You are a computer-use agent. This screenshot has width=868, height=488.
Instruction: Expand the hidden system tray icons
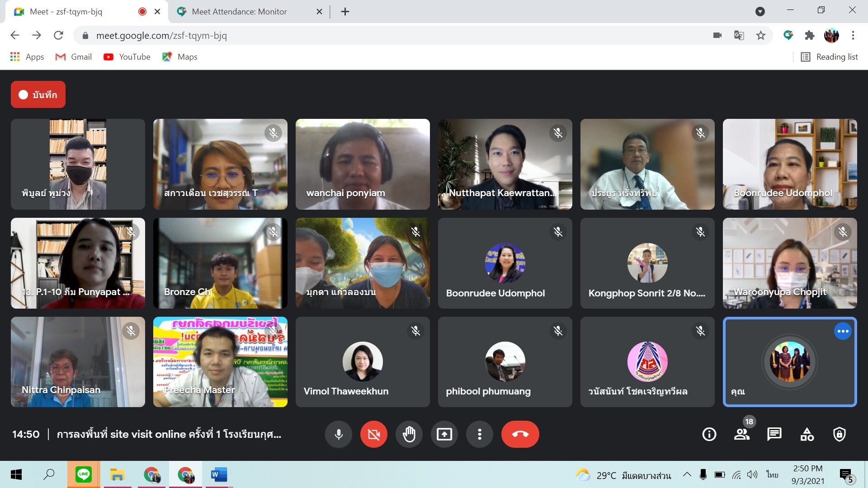[x=687, y=474]
